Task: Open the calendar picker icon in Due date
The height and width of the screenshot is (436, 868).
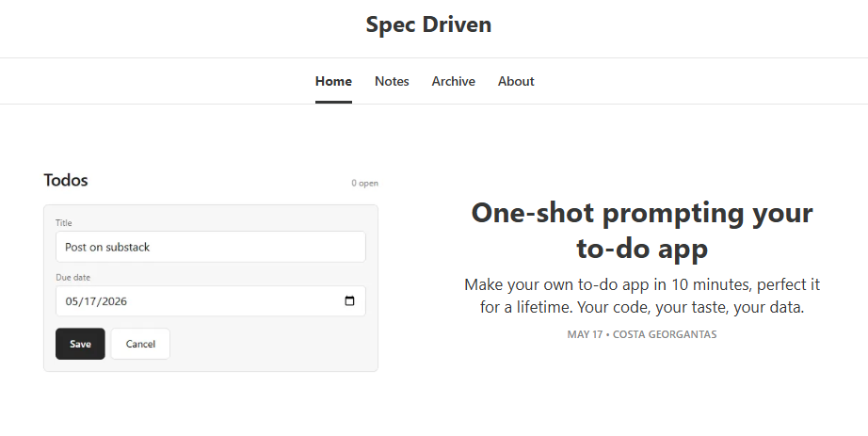Action: (x=349, y=300)
